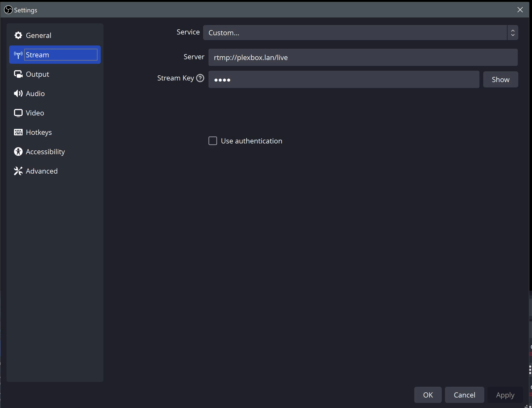Enable the Use authentication checkbox
Screen dimensions: 532x408
pos(213,141)
